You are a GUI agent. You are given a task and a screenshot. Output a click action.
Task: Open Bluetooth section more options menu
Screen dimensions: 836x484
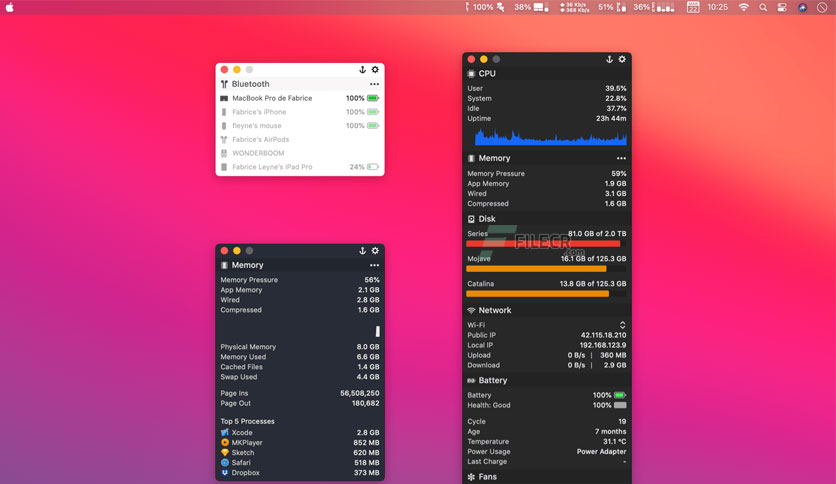(x=374, y=84)
